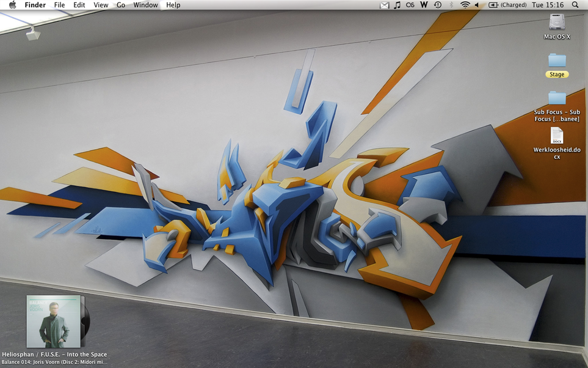Select the Werkloosheid.docx document icon
This screenshot has height=368, width=588.
click(x=557, y=136)
